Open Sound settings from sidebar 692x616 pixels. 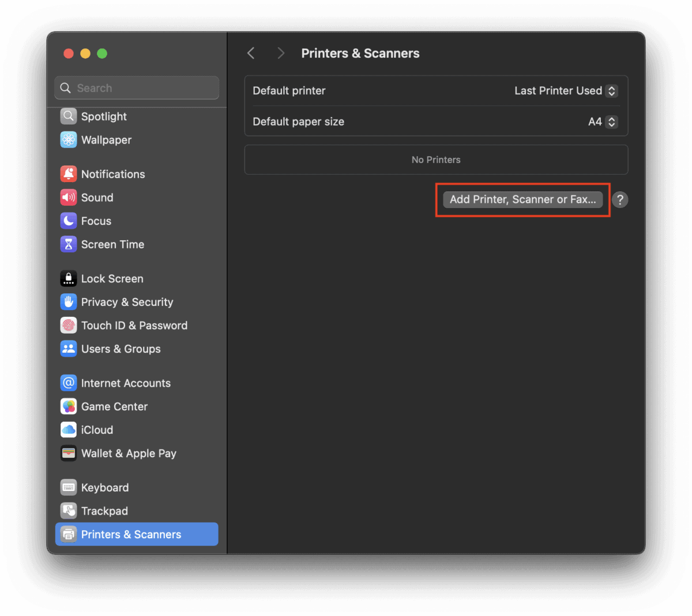click(97, 198)
